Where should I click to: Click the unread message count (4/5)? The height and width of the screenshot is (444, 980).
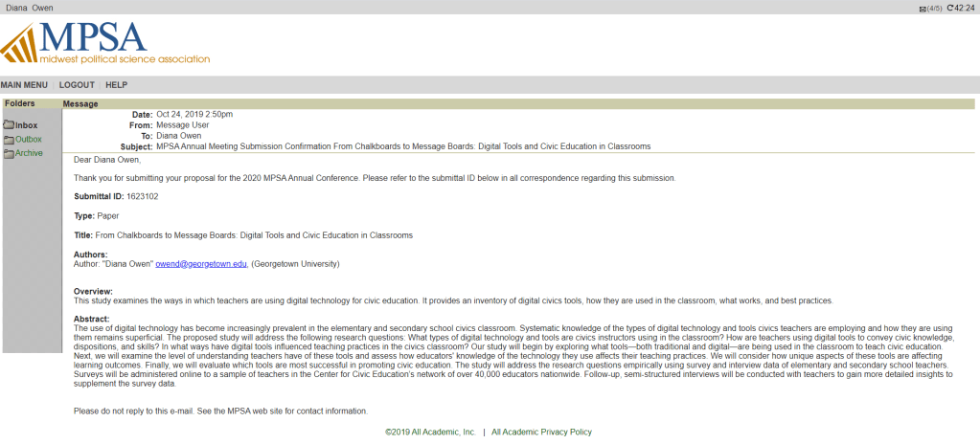coord(935,9)
